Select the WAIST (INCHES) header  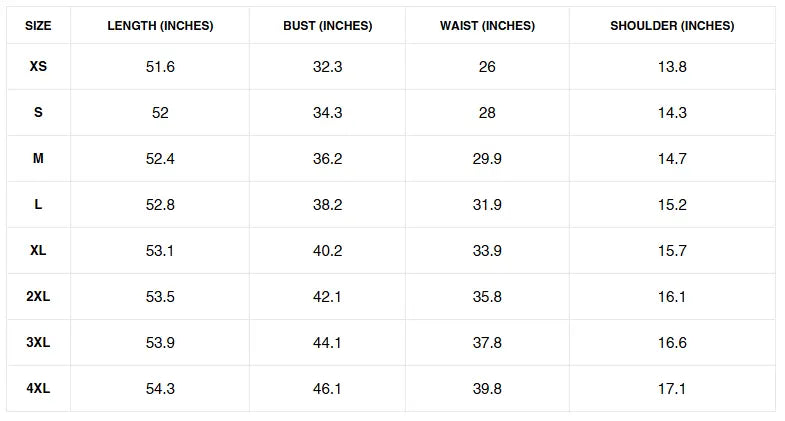pyautogui.click(x=487, y=26)
